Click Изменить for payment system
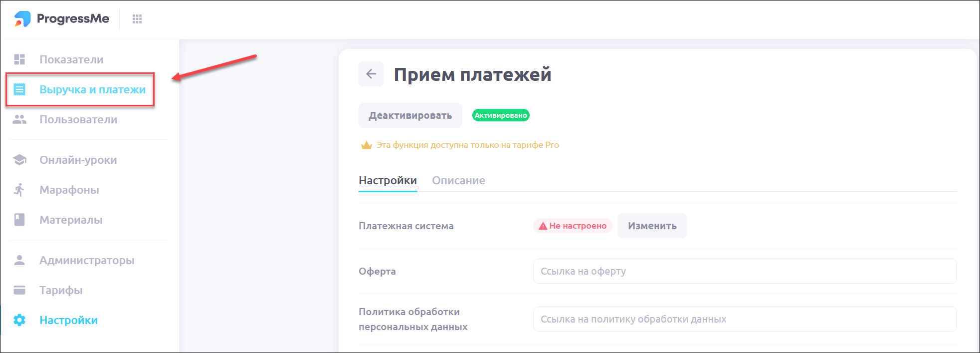Screen dimensions: 980x353 click(652, 226)
